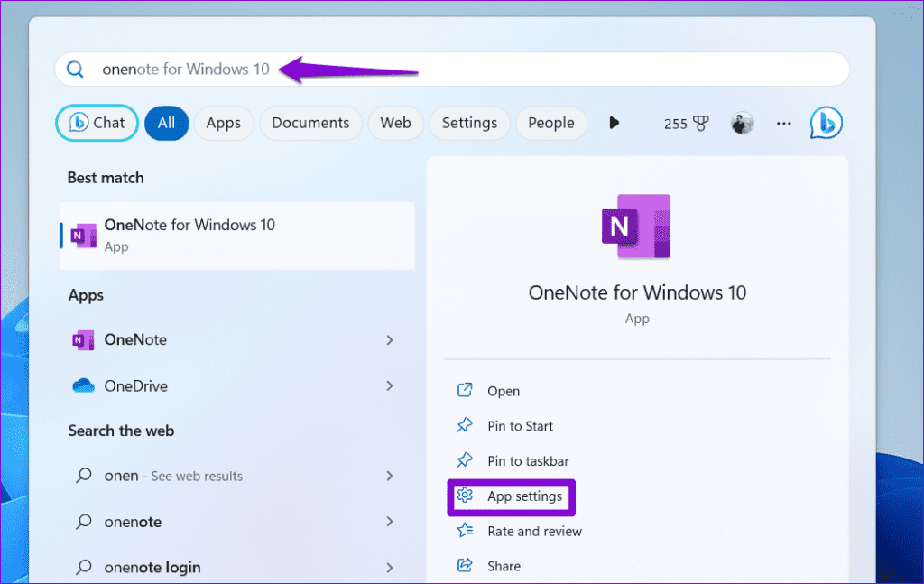This screenshot has width=924, height=584.
Task: Click the OneDrive cloud icon
Action: (83, 385)
